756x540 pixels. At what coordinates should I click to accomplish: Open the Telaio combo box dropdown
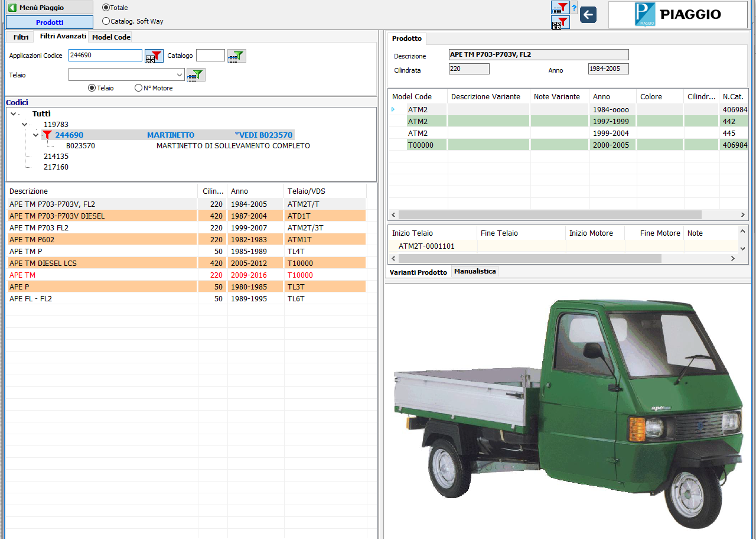180,75
